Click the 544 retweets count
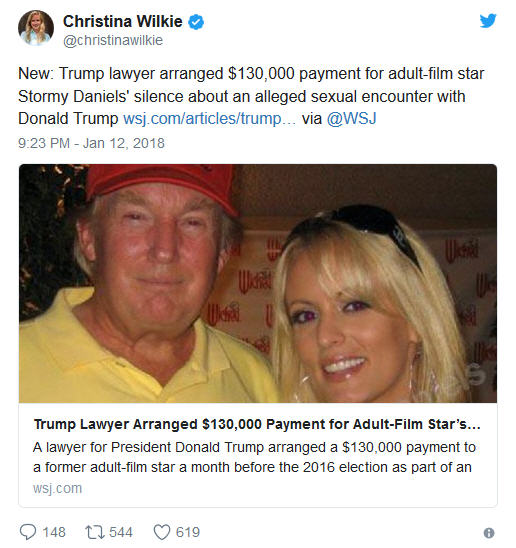 121,532
